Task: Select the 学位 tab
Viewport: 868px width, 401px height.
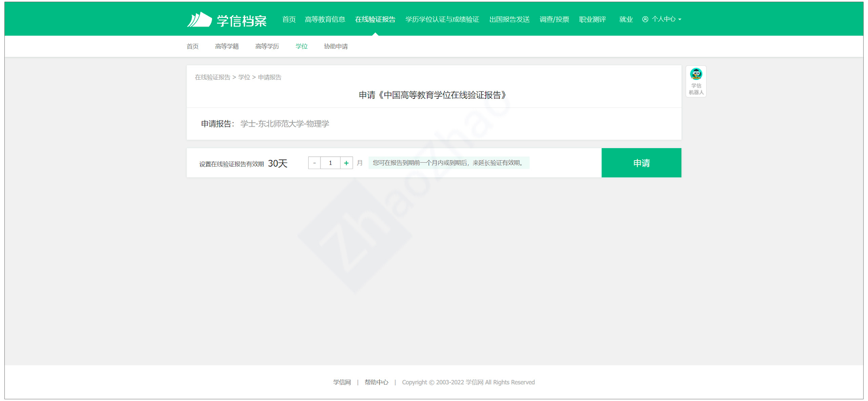Action: point(302,47)
